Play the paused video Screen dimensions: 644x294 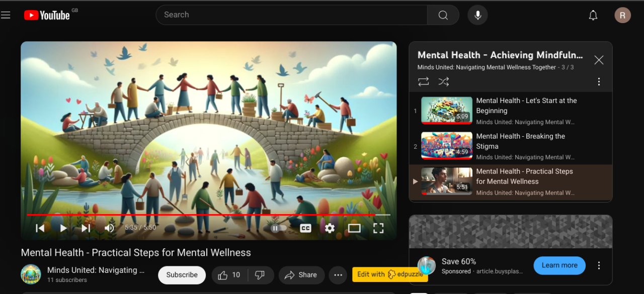63,228
